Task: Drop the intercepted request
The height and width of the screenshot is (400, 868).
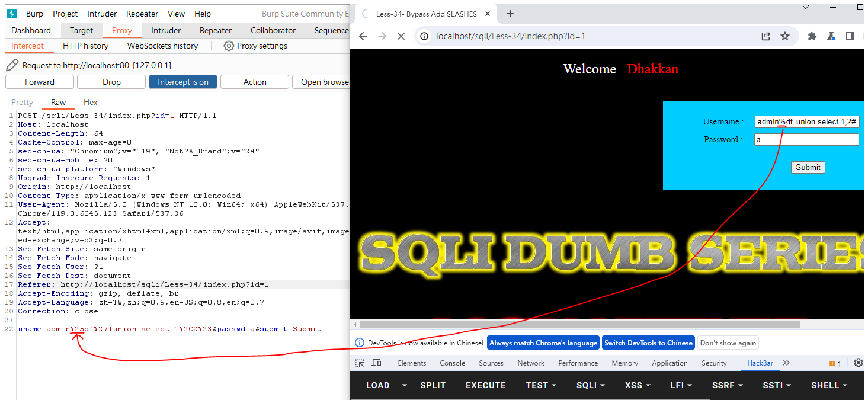Action: coord(111,82)
